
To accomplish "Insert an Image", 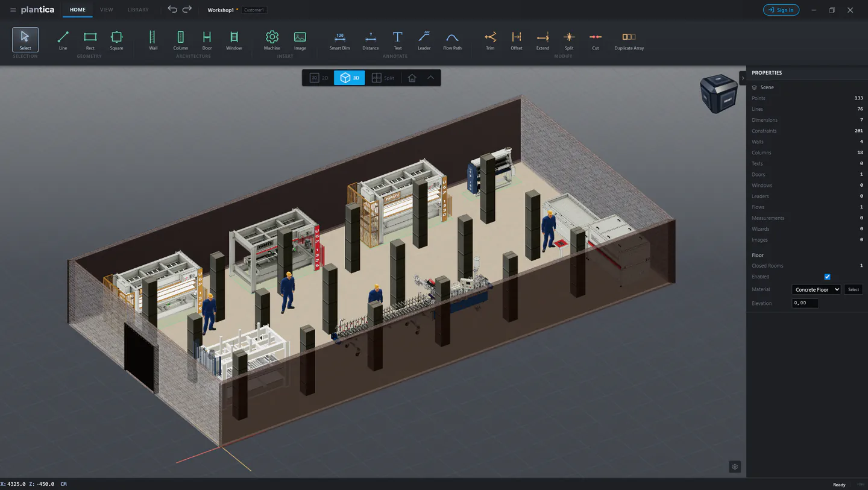I will 300,40.
